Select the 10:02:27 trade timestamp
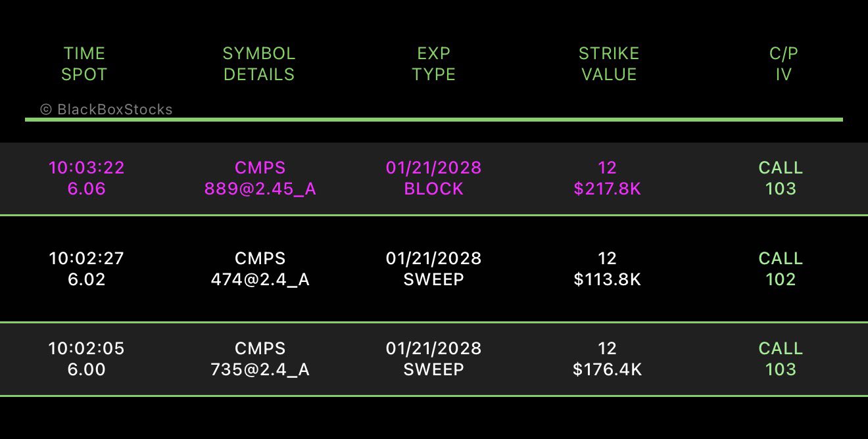The height and width of the screenshot is (439, 868). (86, 258)
